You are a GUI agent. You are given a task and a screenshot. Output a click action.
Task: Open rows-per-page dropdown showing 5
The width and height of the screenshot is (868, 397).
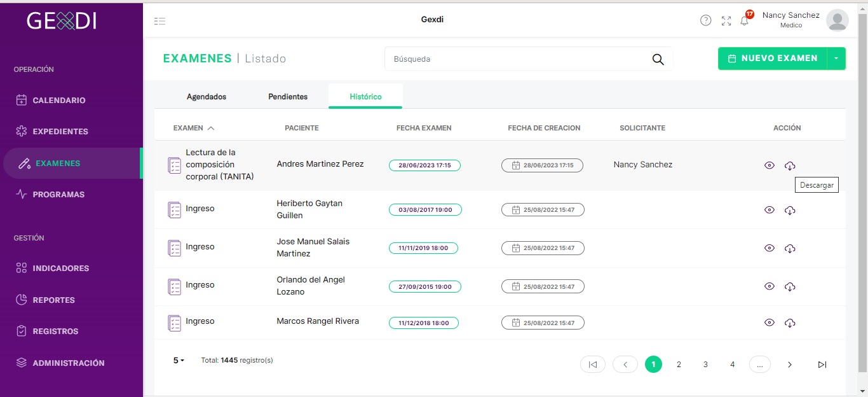179,360
